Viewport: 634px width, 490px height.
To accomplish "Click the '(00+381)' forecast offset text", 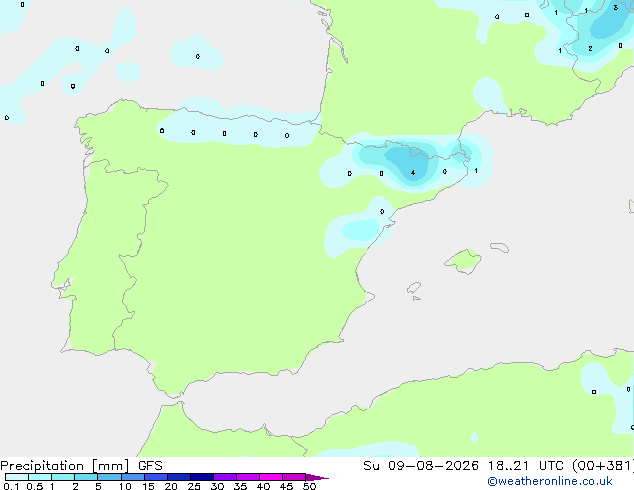I will click(603, 466).
